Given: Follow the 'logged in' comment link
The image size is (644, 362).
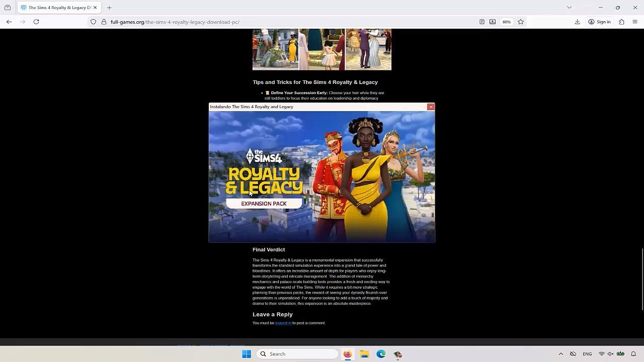Looking at the screenshot, I should [283, 323].
